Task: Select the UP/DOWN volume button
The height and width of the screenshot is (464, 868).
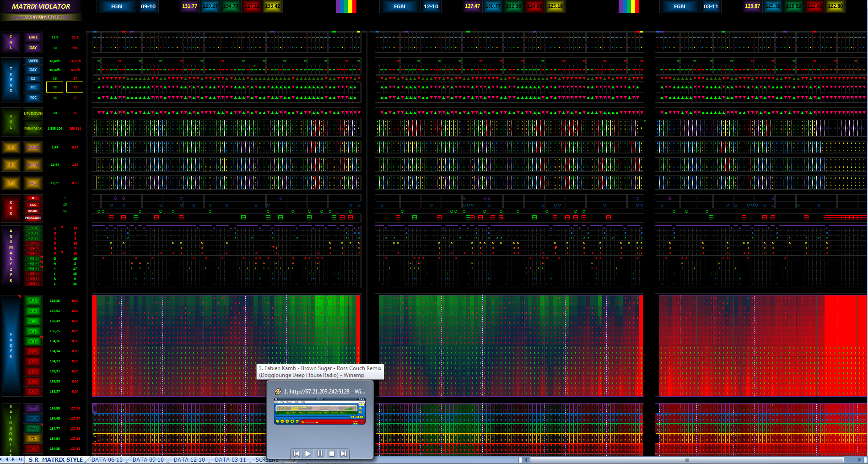Action: (33, 114)
